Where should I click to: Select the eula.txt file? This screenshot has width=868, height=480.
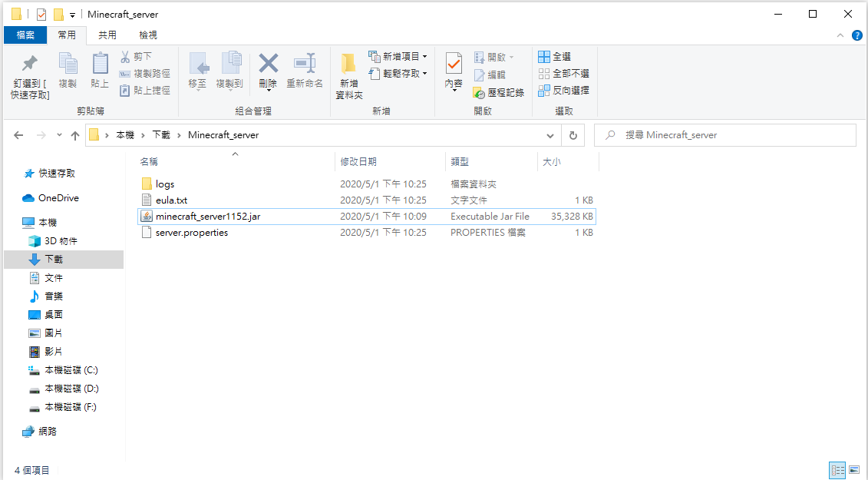[367, 200]
